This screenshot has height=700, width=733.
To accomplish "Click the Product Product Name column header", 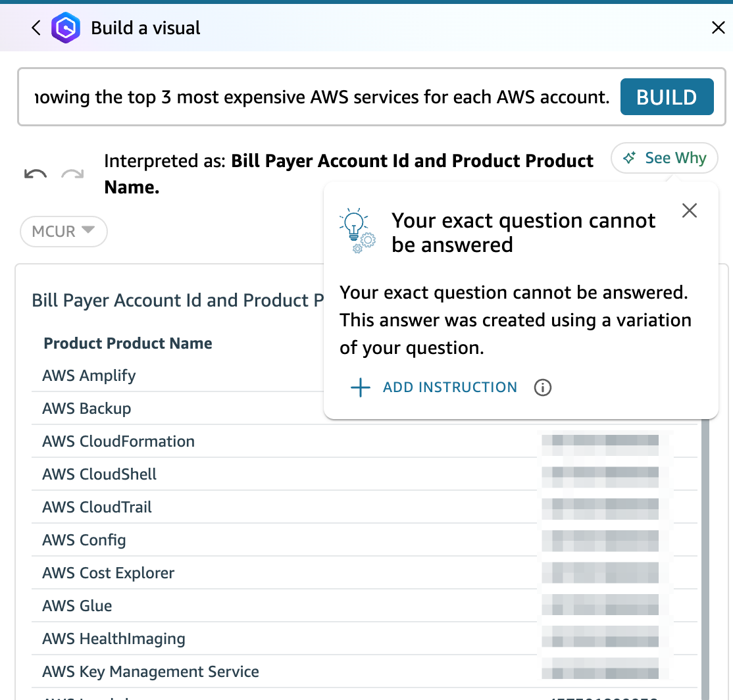I will coord(128,343).
